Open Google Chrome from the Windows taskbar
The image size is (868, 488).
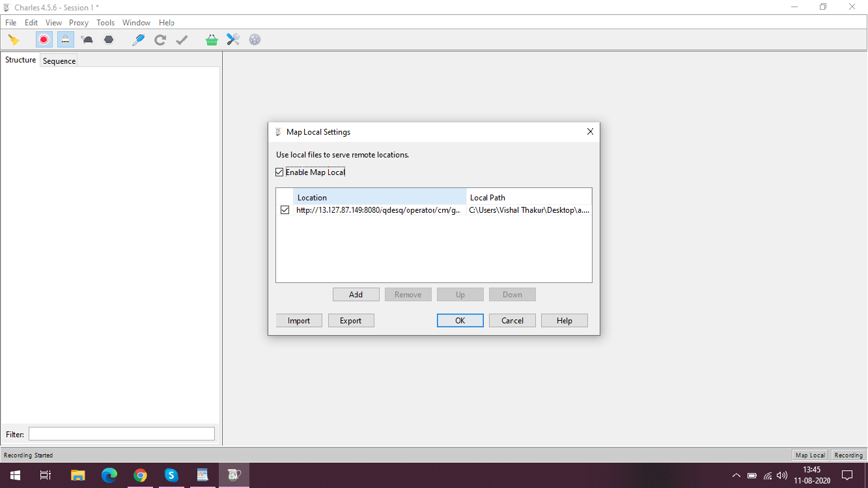(140, 475)
